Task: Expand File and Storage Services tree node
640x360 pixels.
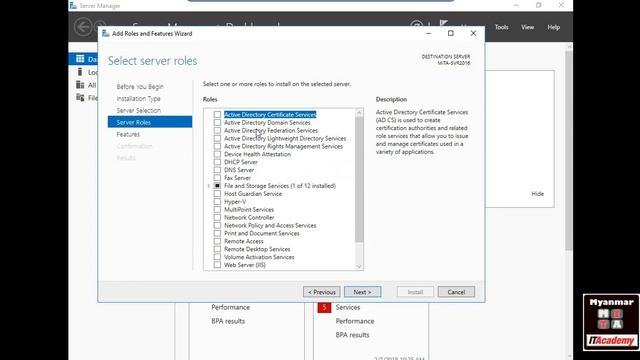Action: [x=209, y=186]
